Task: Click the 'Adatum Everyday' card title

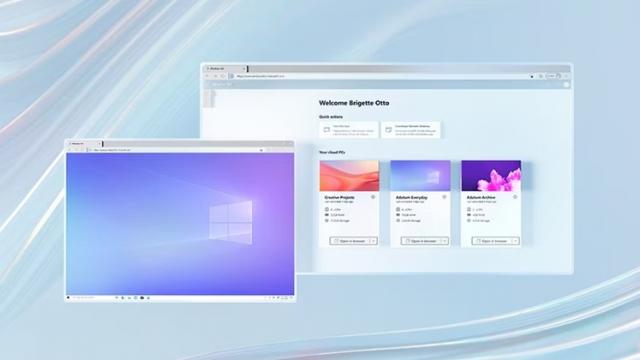Action: [412, 197]
